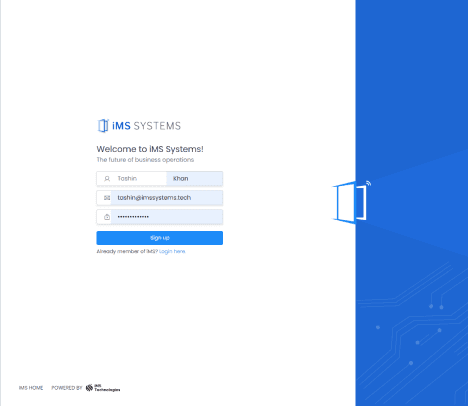Click the SYSTEMS wordmark text in logo
468x406 pixels.
click(157, 126)
